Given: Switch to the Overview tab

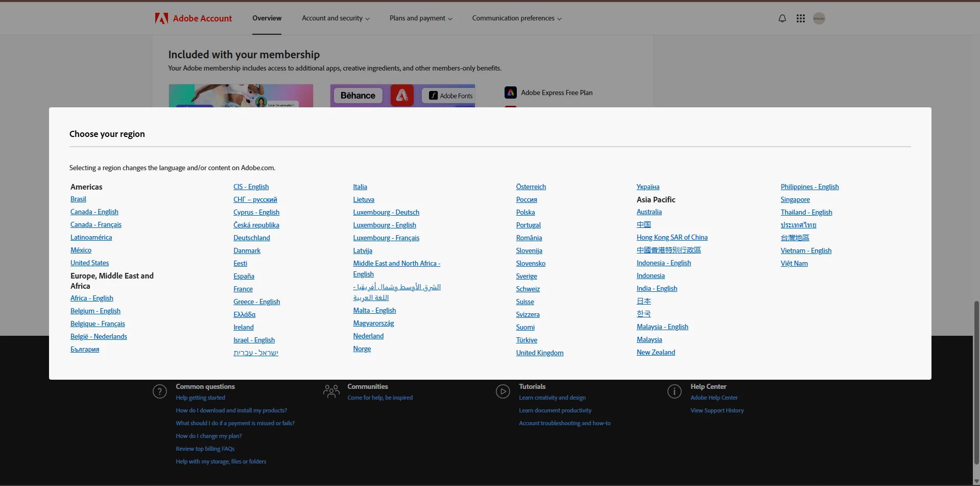Looking at the screenshot, I should (267, 18).
